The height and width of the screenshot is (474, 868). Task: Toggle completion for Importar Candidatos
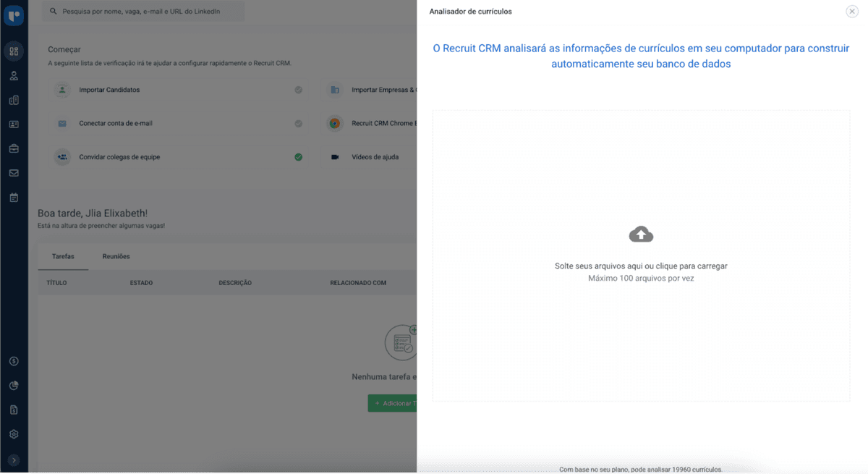coord(298,90)
